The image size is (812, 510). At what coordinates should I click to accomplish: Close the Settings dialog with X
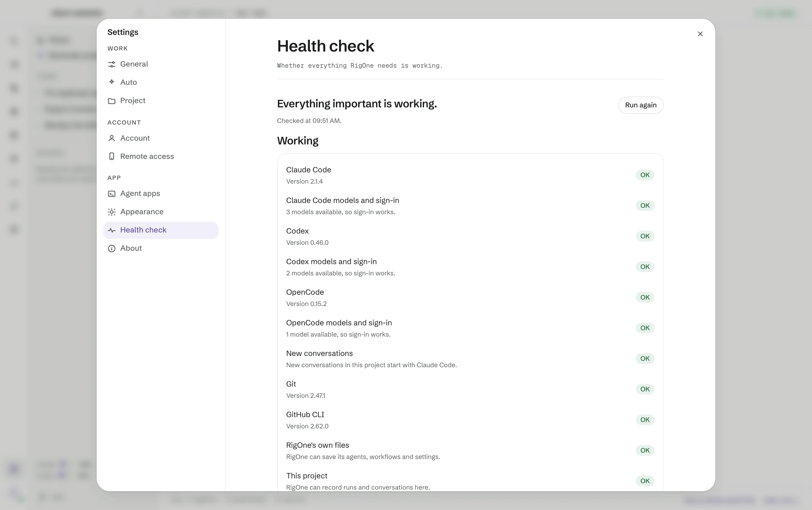(700, 34)
